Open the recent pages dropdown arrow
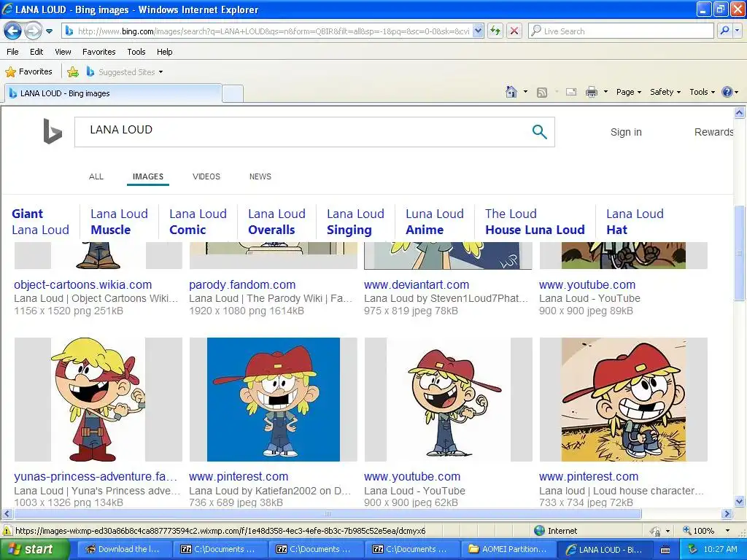 click(x=49, y=31)
